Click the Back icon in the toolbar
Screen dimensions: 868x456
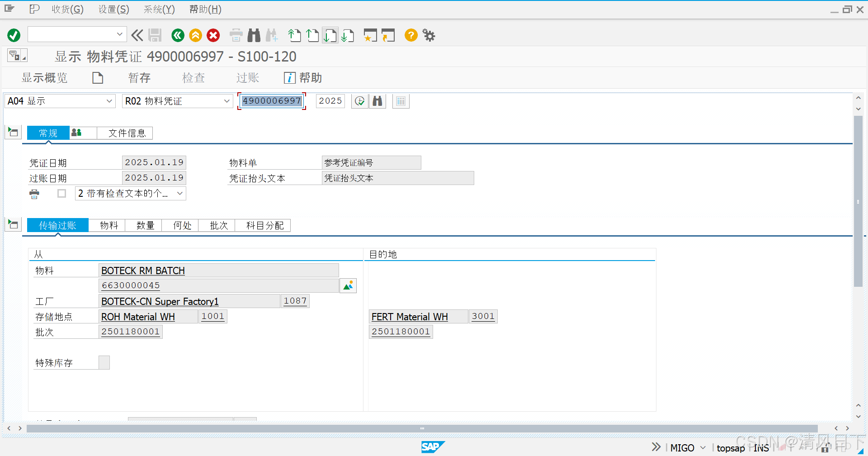coord(178,35)
